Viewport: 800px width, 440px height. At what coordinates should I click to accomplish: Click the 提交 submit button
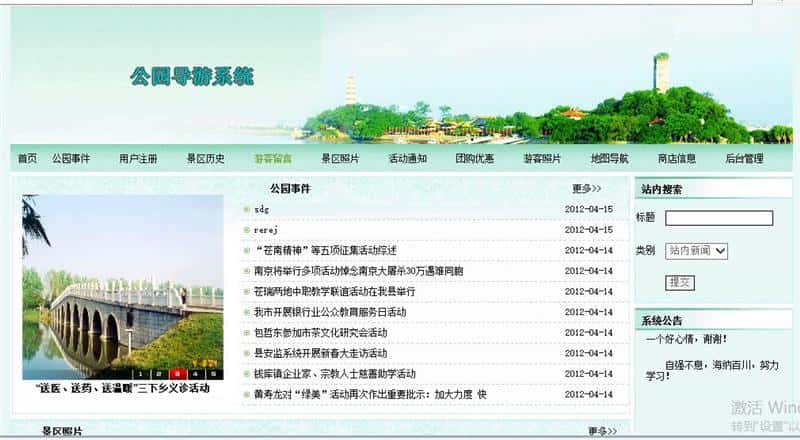[680, 282]
